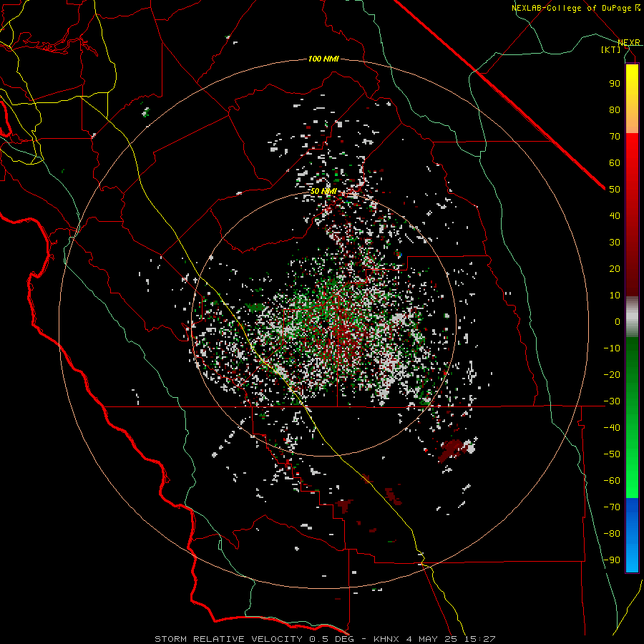Click the 50 value on the velocity scale
Image resolution: width=644 pixels, height=644 pixels.
pos(615,190)
